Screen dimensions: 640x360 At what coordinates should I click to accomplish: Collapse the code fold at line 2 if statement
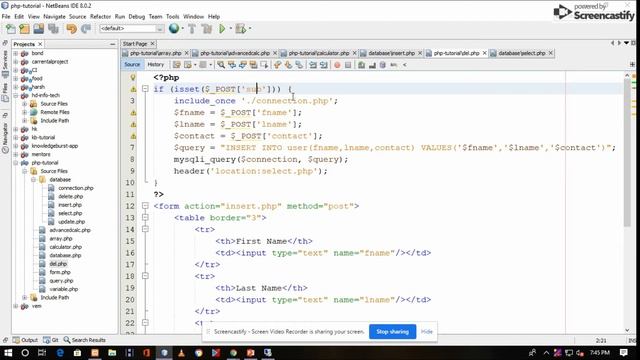145,89
